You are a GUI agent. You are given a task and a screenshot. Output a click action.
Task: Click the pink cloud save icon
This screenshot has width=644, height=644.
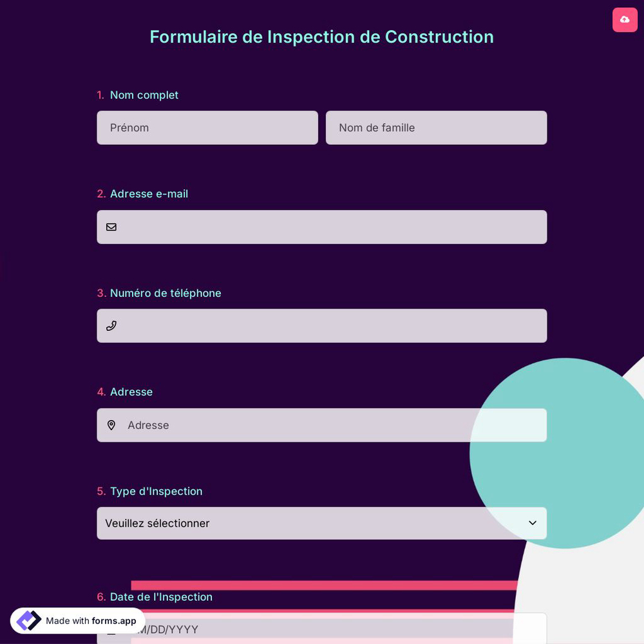(x=625, y=19)
